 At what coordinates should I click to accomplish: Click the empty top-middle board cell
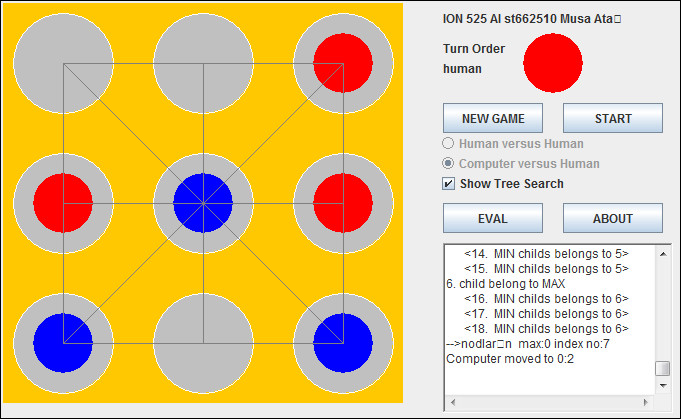203,63
